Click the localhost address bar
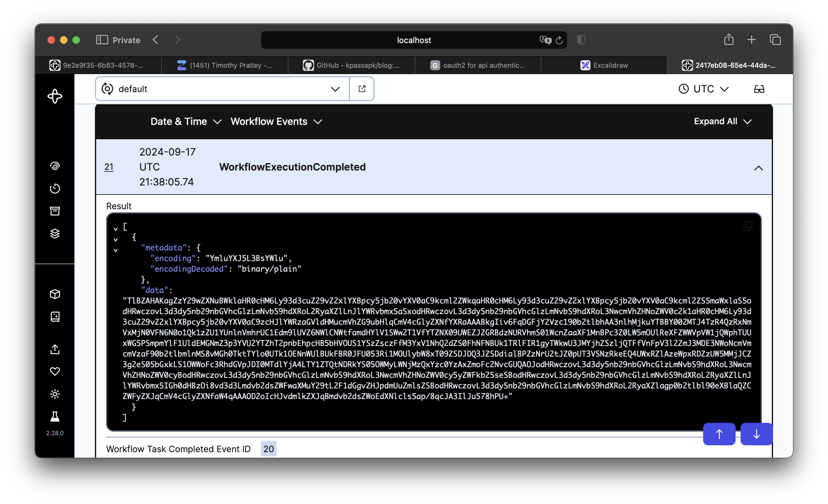Image resolution: width=828 pixels, height=504 pixels. point(414,40)
